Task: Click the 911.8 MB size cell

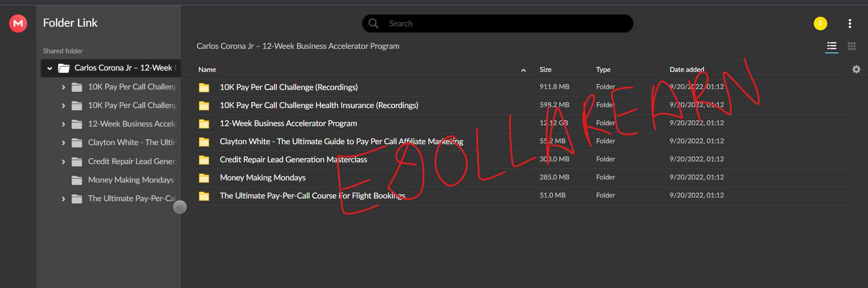Action: tap(554, 87)
